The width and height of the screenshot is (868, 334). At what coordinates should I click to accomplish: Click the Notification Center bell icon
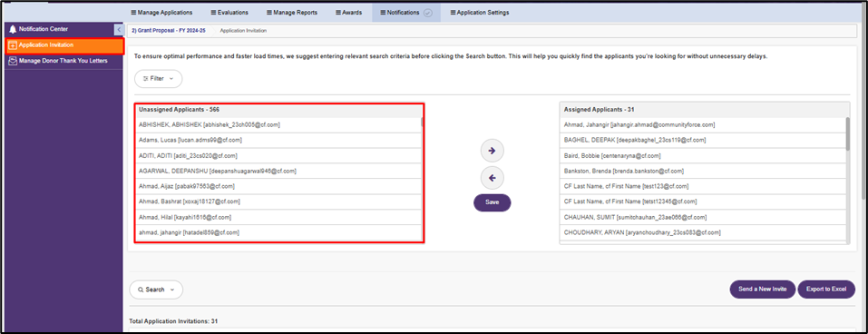tap(13, 29)
